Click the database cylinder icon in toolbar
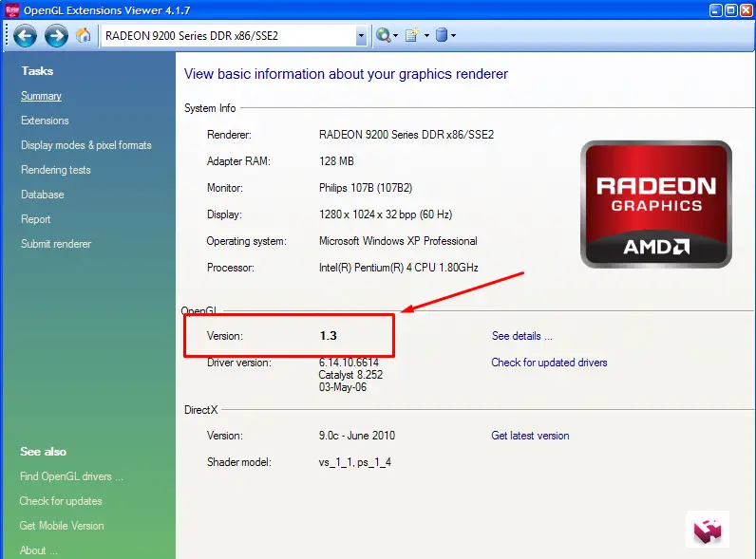Image resolution: width=756 pixels, height=559 pixels. click(442, 35)
